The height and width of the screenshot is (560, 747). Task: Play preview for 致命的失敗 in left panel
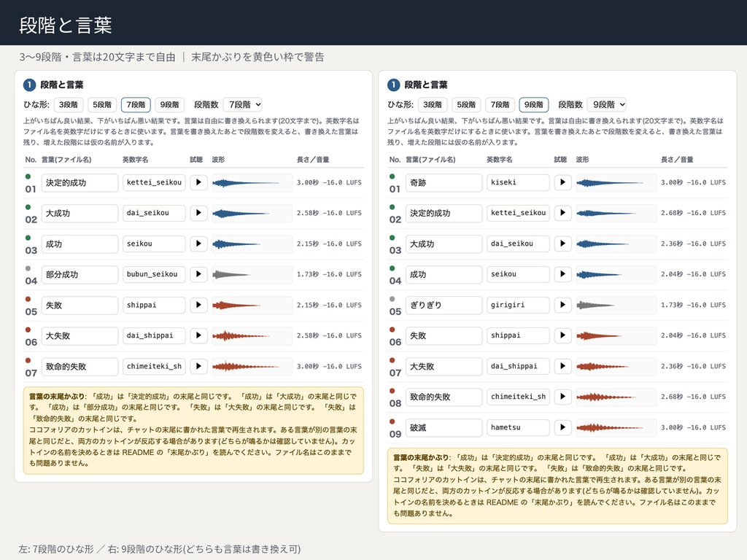point(198,366)
